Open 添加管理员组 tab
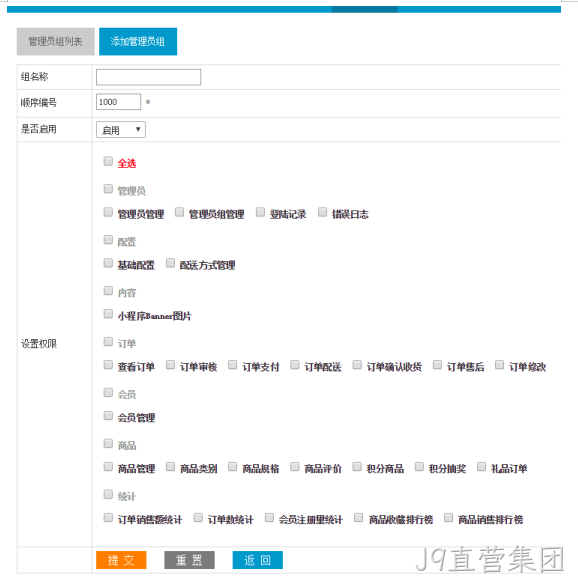This screenshot has height=584, width=578. coord(138,41)
